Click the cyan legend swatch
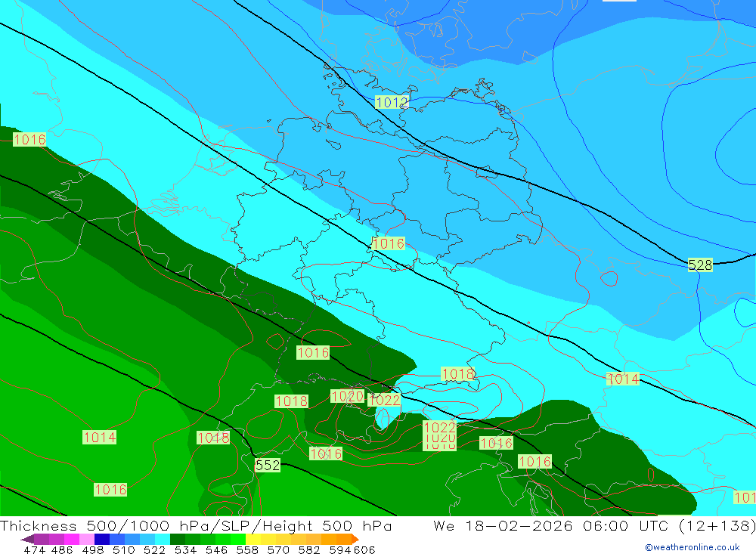The width and height of the screenshot is (756, 554). tap(163, 539)
